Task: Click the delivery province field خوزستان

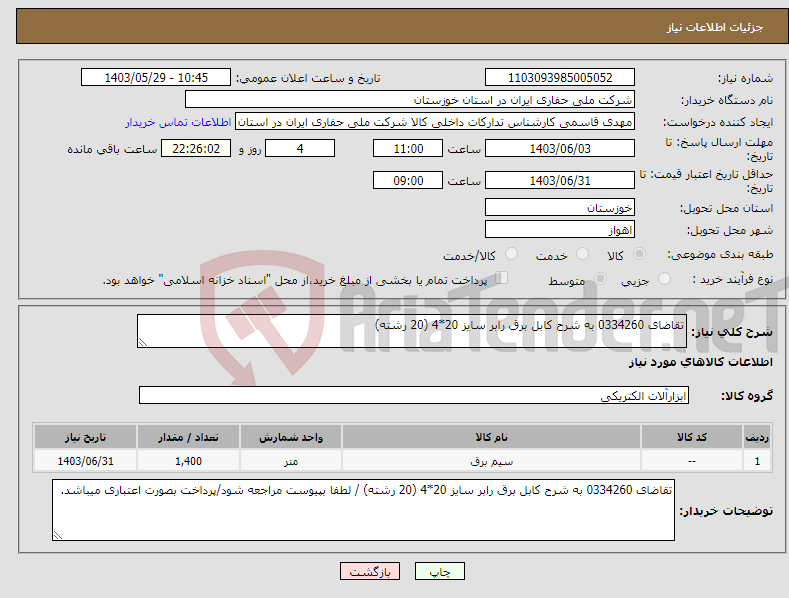Action: click(x=560, y=207)
